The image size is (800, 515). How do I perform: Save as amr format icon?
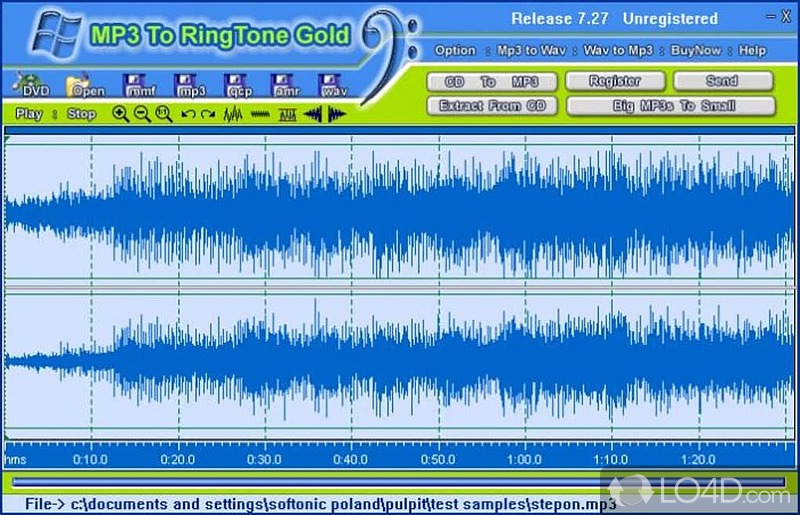point(286,87)
